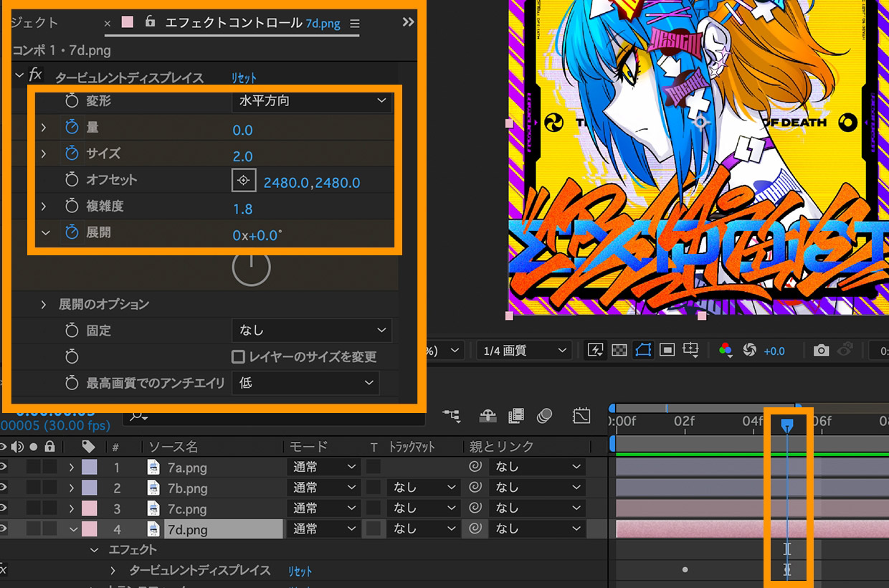Viewport: 889px width, 588px height.
Task: Open the 変形 dropdown showing 水平方向
Action: 312,101
